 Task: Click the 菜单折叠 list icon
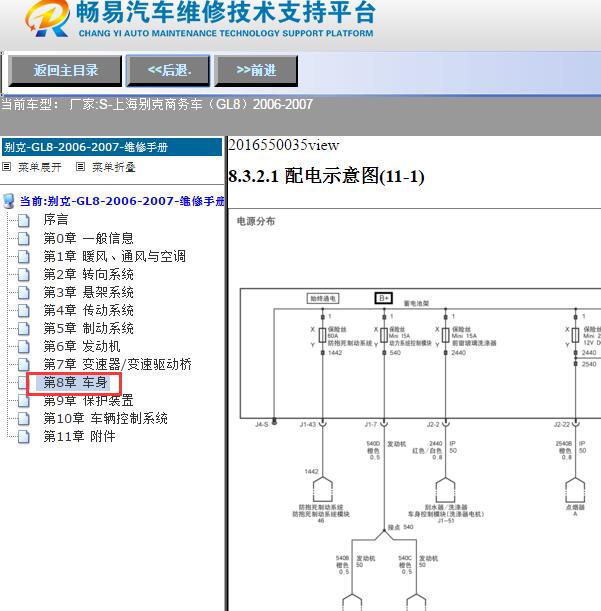click(80, 167)
